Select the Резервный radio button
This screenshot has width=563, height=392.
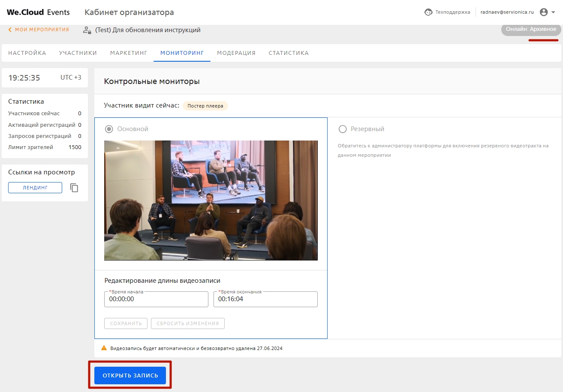(x=343, y=129)
